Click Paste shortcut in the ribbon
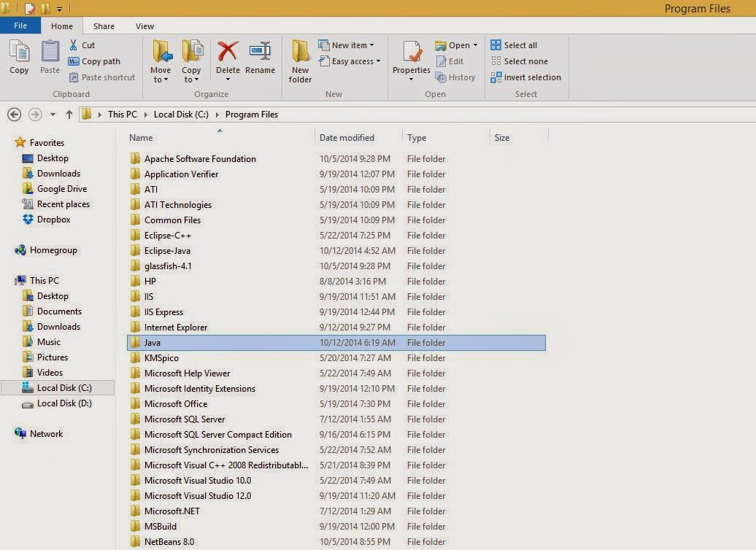 point(102,77)
